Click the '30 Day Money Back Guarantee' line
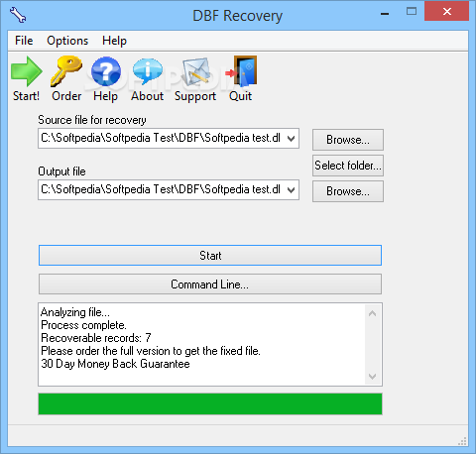 pos(115,364)
